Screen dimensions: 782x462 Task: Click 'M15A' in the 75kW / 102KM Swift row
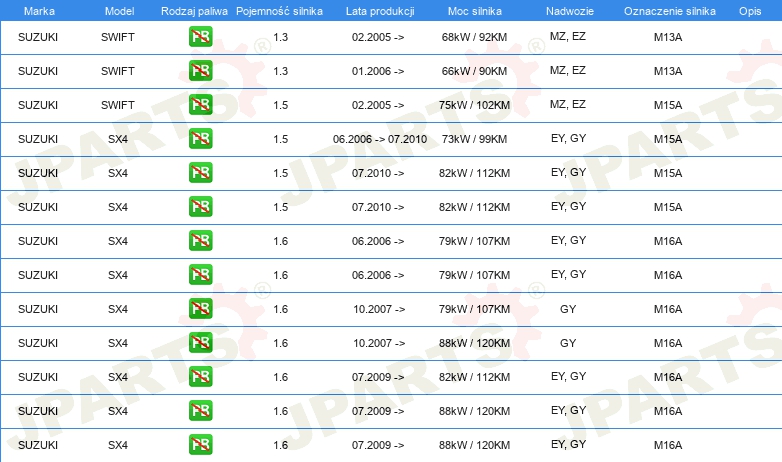[x=668, y=105]
